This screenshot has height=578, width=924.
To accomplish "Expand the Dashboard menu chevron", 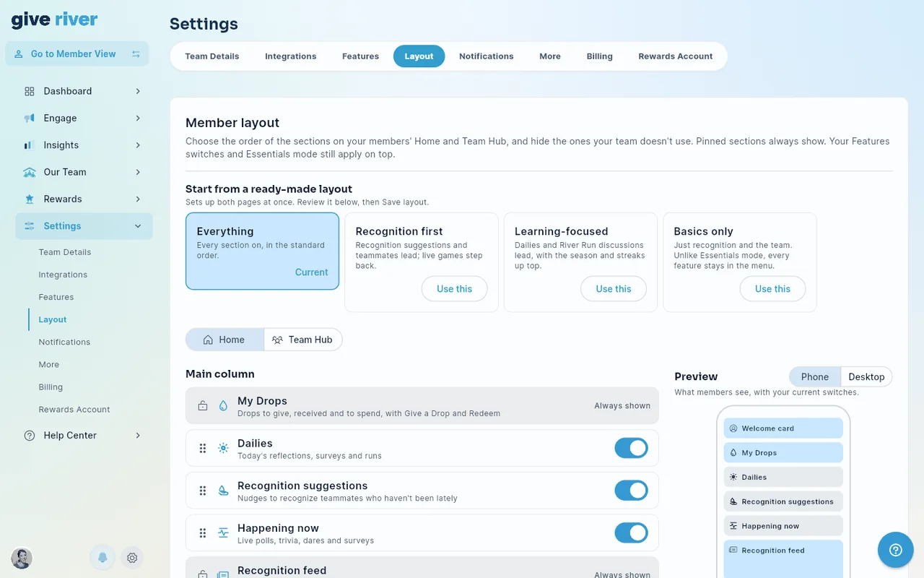I will coord(138,91).
